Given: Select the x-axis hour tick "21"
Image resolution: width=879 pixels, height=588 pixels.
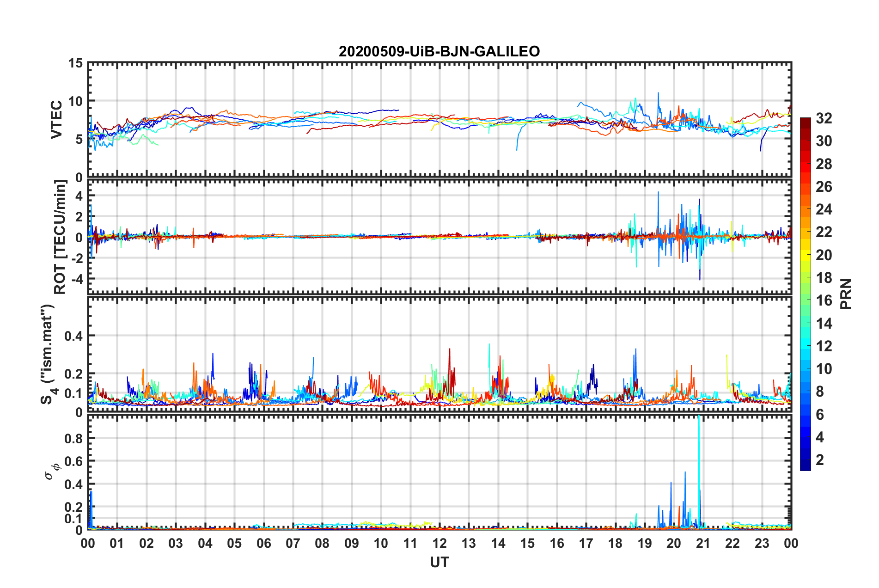Looking at the screenshot, I should [x=703, y=543].
